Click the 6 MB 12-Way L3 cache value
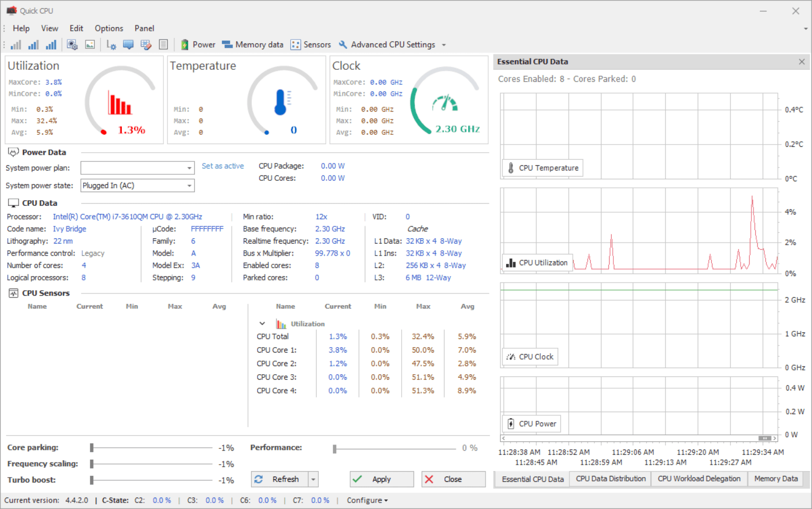Viewport: 812px width, 509px height. [428, 278]
